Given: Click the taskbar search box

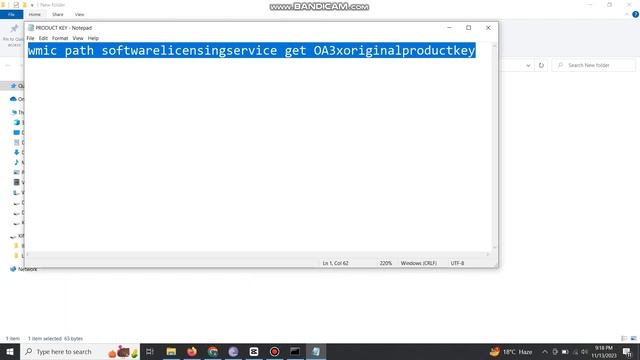Looking at the screenshot, I should [x=80, y=351].
